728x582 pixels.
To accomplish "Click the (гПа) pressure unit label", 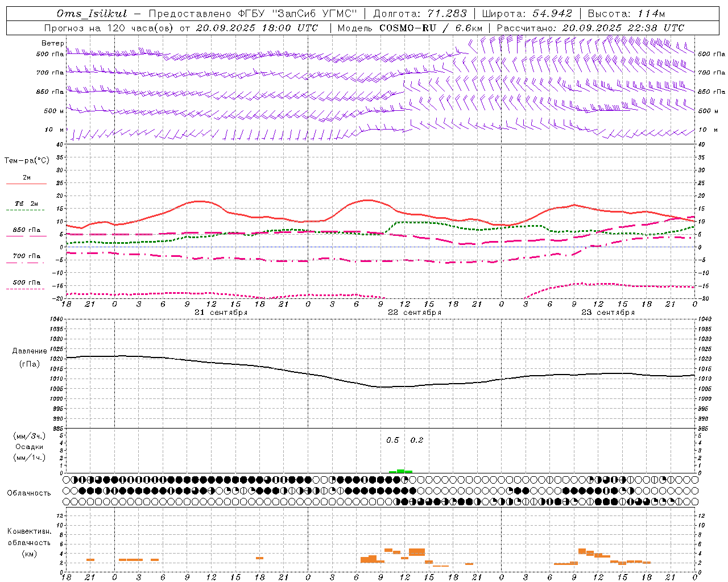I will tap(30, 364).
